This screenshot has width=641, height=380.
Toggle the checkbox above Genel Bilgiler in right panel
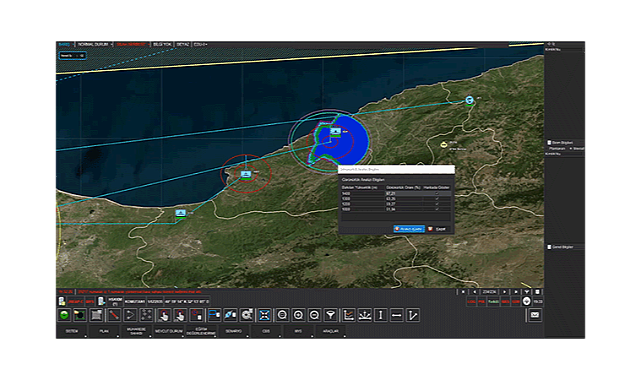(549, 143)
